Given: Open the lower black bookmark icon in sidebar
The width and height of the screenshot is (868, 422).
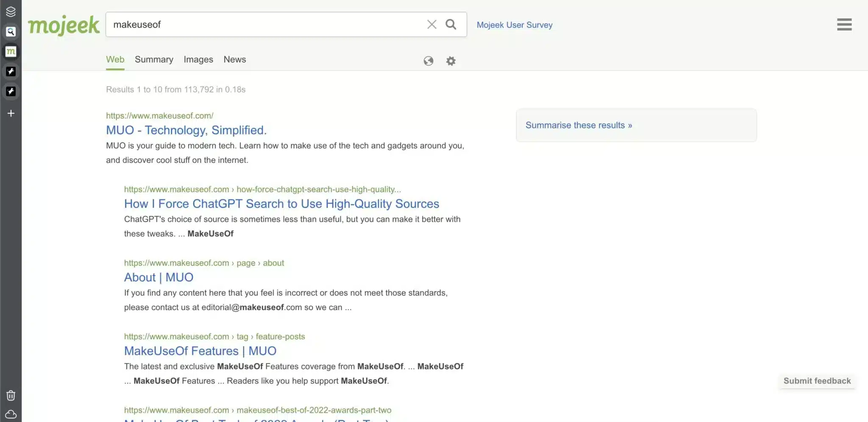Looking at the screenshot, I should [11, 92].
